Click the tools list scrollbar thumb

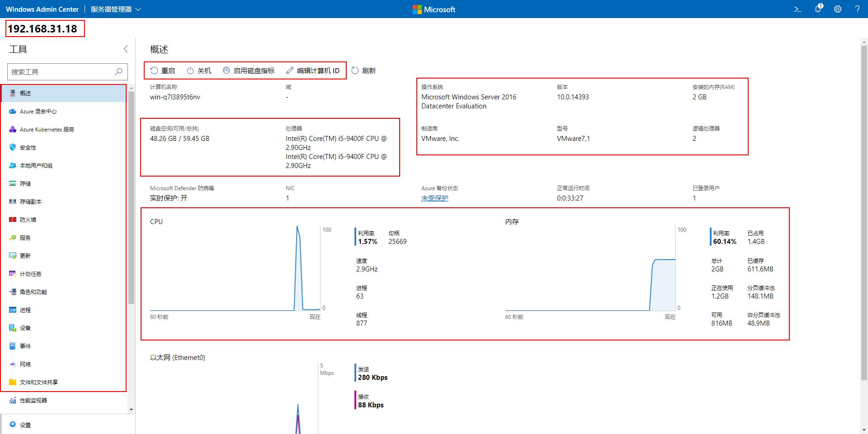131,198
